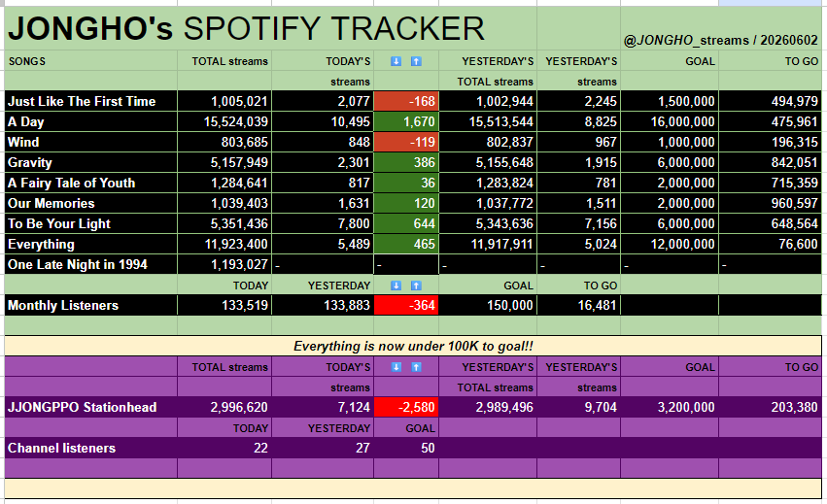
Task: Select the SONGS header cell
Action: [90, 61]
